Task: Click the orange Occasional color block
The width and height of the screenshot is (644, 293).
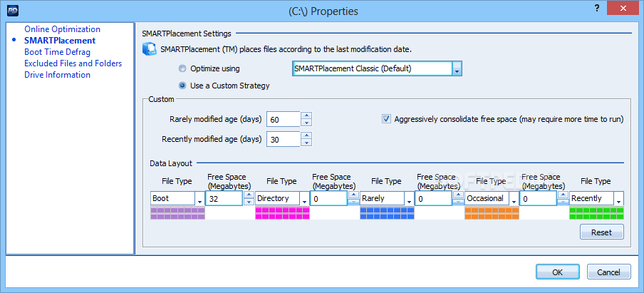Action: [492, 213]
